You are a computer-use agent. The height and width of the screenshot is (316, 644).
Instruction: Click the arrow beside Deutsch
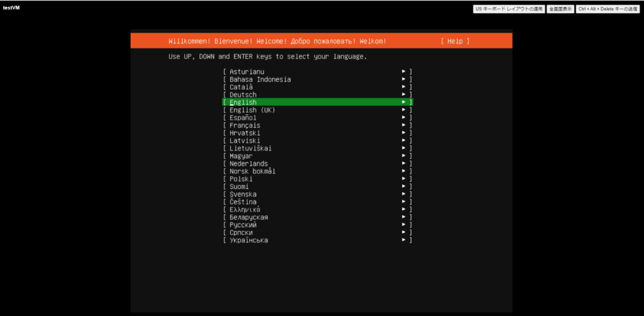click(x=404, y=94)
